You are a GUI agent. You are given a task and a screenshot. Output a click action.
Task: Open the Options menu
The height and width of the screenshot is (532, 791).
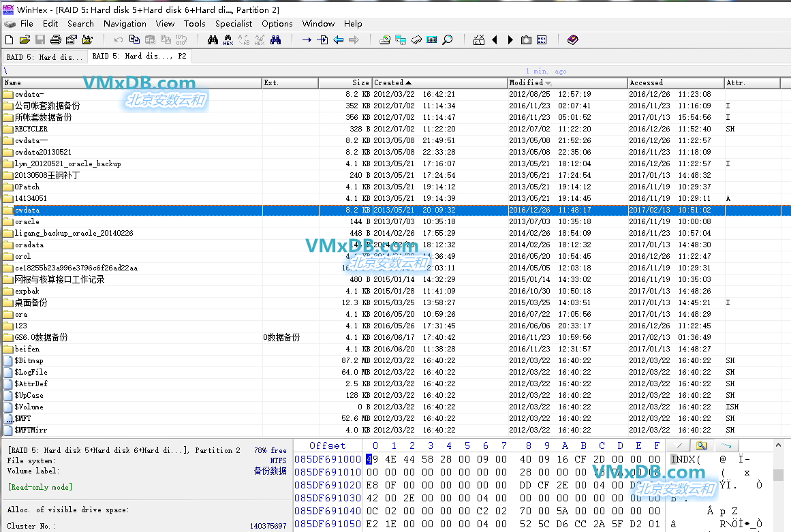pos(277,24)
